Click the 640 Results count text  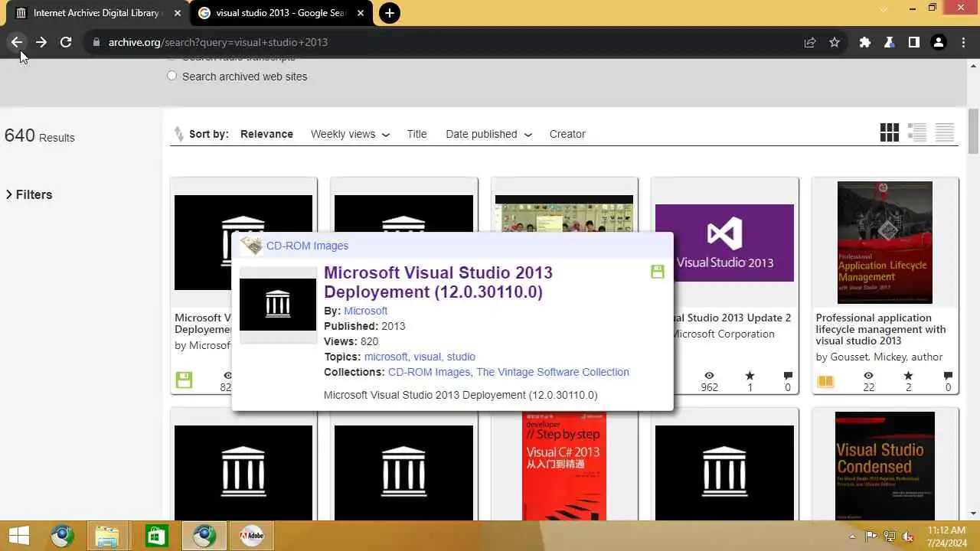(40, 136)
